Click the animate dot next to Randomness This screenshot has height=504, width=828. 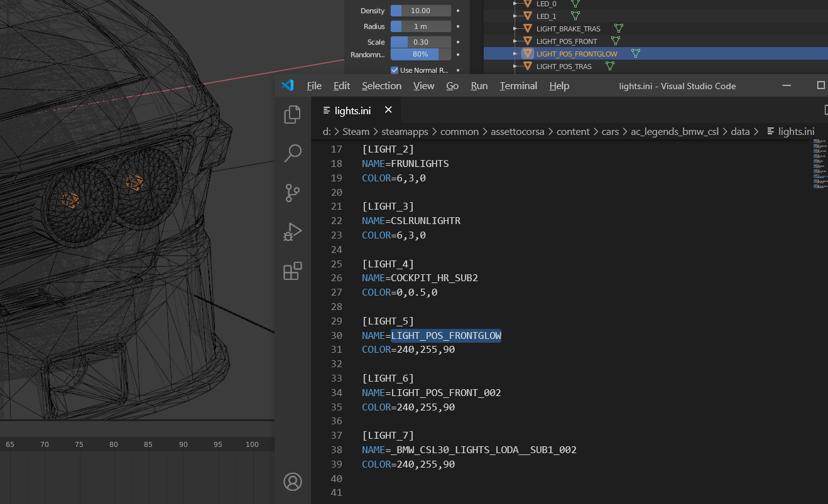[x=458, y=55]
